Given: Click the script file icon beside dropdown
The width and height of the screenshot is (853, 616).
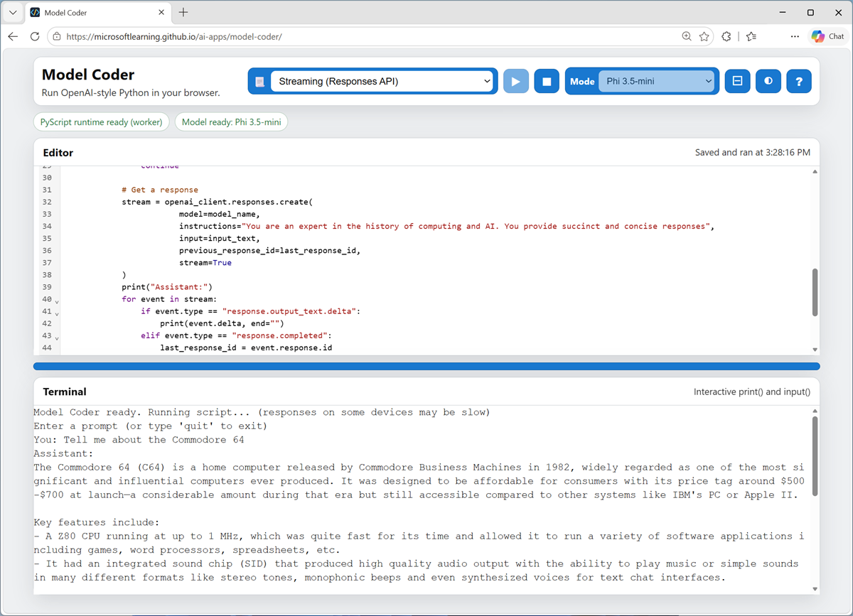Looking at the screenshot, I should click(260, 82).
